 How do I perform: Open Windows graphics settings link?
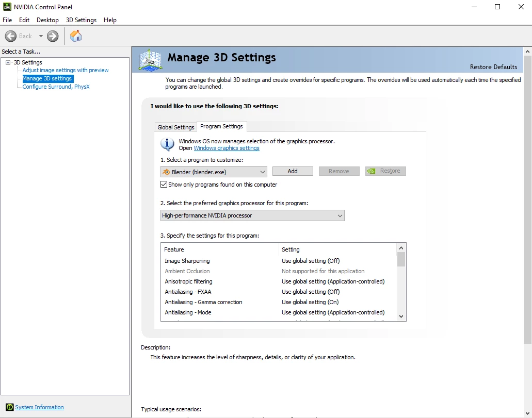227,148
